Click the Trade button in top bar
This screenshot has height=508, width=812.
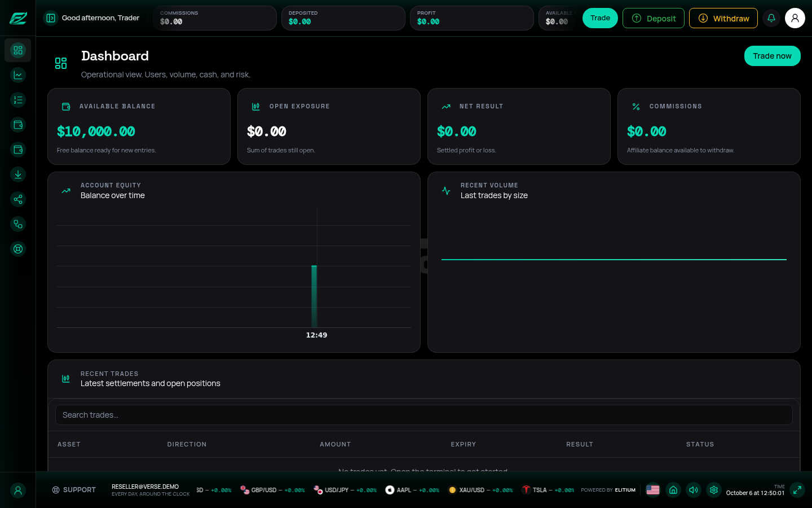pos(600,18)
